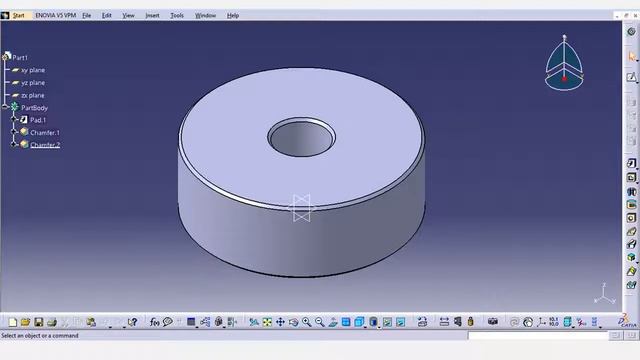Select the Groove tool

point(631,204)
